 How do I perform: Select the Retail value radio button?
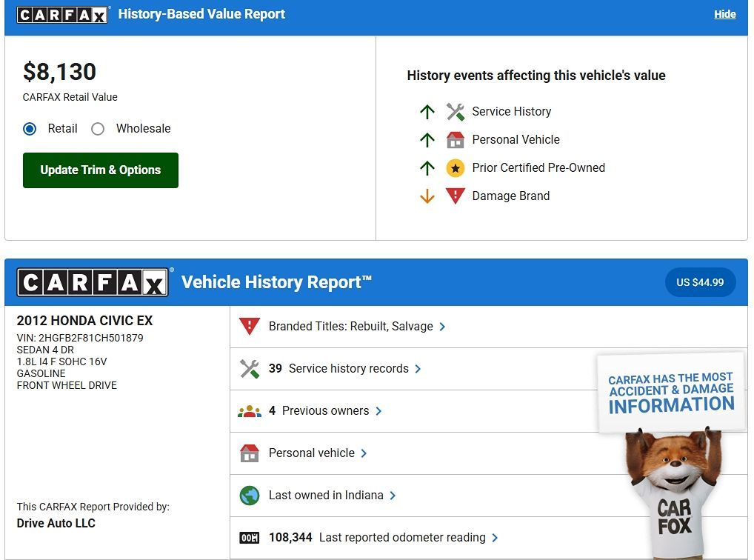(x=30, y=129)
